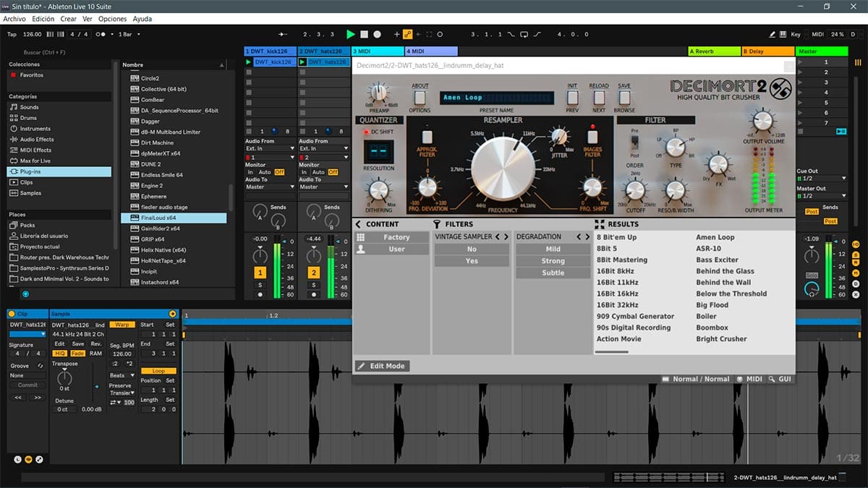
Task: Click the Content back arrow in Decimort
Action: pyautogui.click(x=358, y=224)
